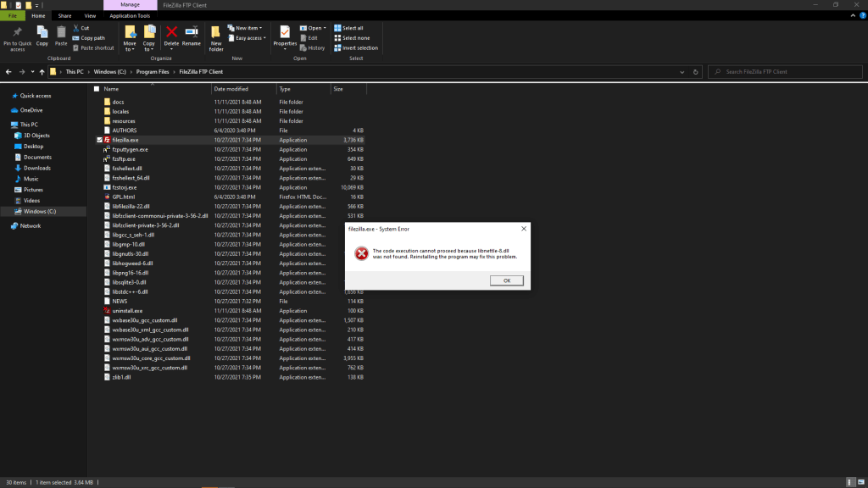
Task: Click the Select all icon
Action: [x=337, y=28]
